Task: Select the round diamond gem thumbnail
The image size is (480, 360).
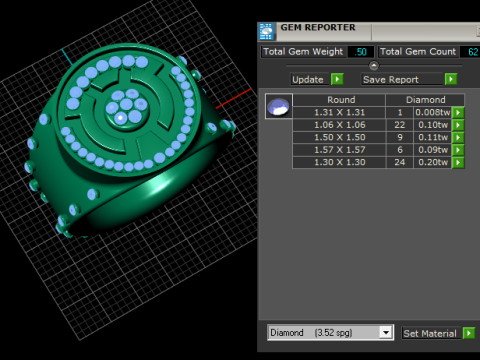Action: pyautogui.click(x=279, y=106)
